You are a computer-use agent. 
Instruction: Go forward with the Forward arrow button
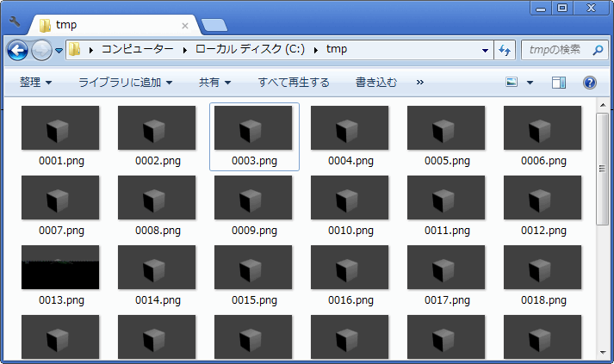(41, 50)
